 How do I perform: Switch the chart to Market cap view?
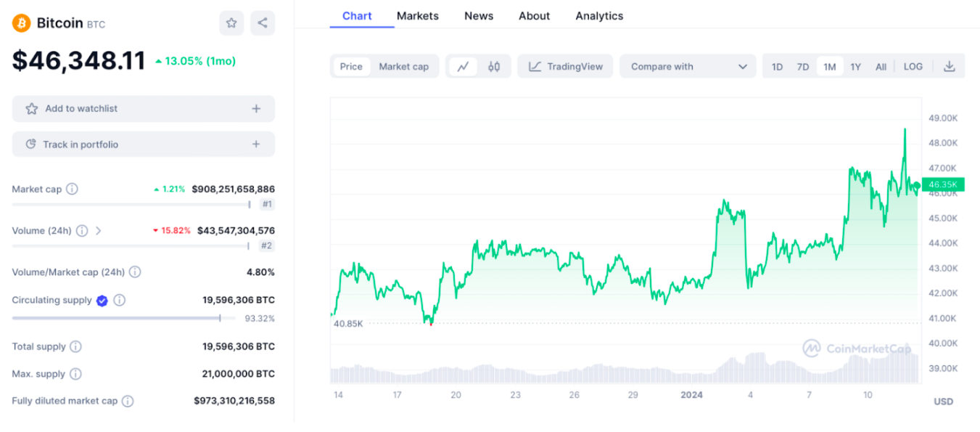coord(403,66)
